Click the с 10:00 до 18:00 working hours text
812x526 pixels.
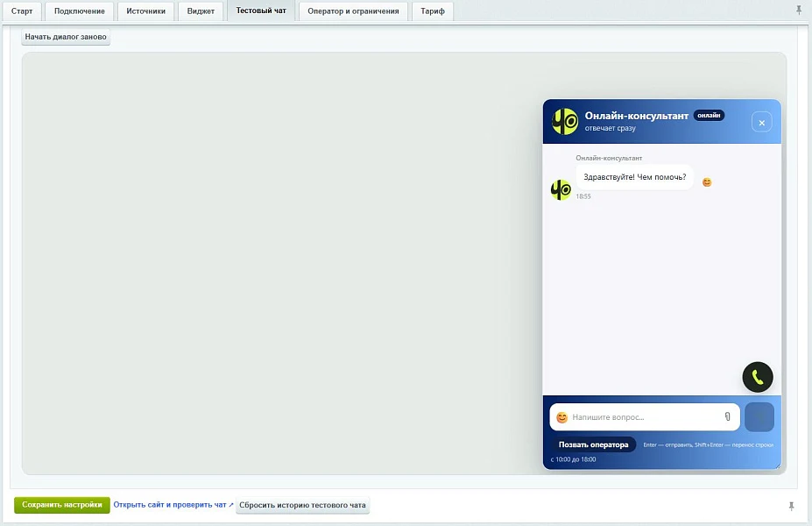(x=573, y=459)
